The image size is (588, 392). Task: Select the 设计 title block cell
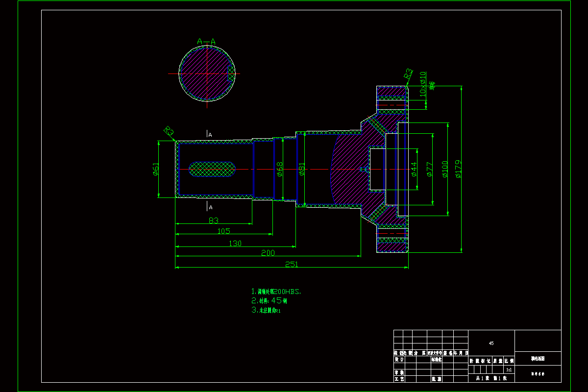coord(399,359)
